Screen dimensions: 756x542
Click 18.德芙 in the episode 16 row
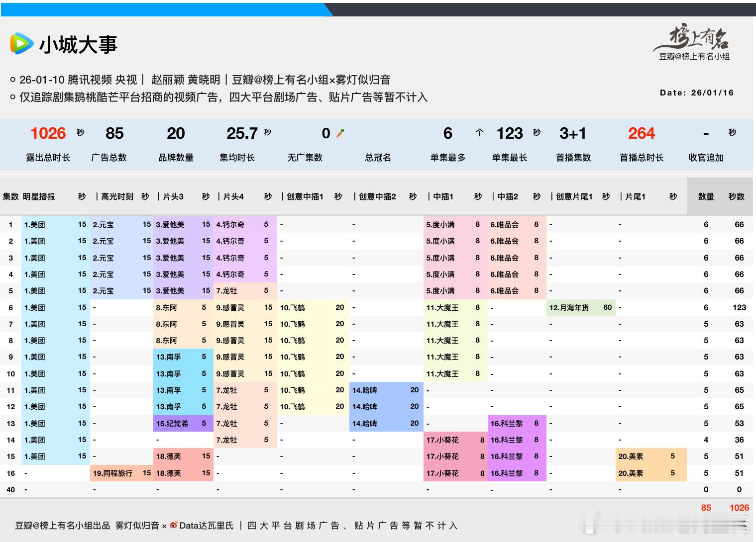tap(168, 473)
